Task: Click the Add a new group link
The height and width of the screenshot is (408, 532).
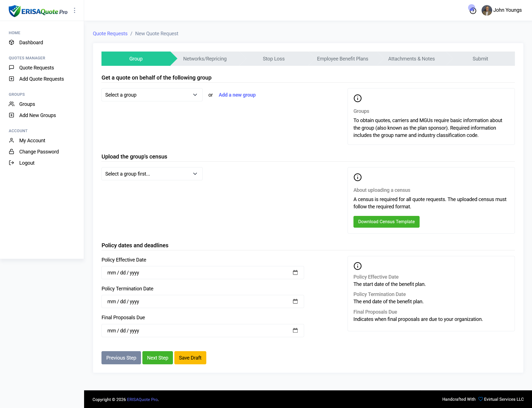Action: [237, 95]
